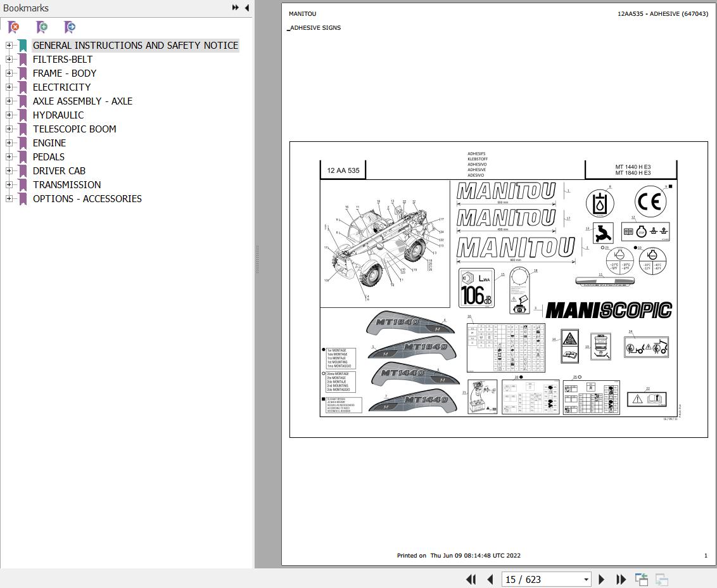The width and height of the screenshot is (717, 588).
Task: Click the next view icon
Action: 662,579
